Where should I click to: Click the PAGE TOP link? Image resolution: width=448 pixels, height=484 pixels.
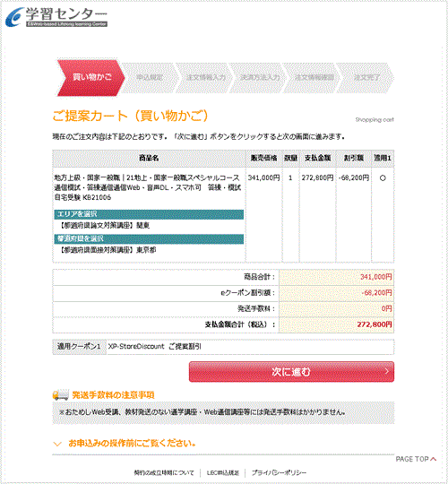[416, 459]
